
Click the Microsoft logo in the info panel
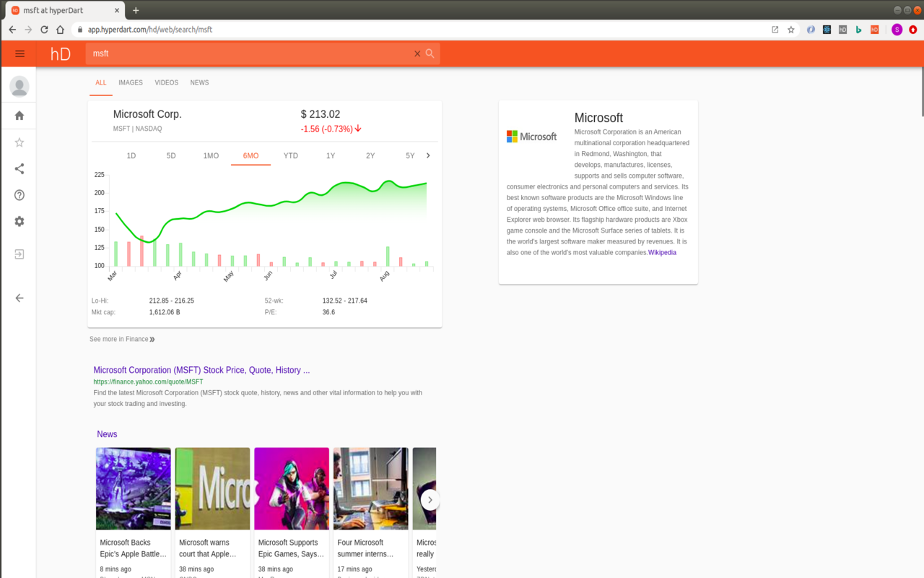click(x=532, y=137)
